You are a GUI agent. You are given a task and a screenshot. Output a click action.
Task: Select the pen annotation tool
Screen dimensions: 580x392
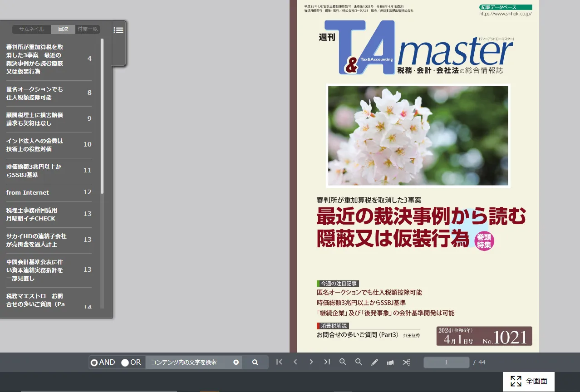pyautogui.click(x=374, y=362)
